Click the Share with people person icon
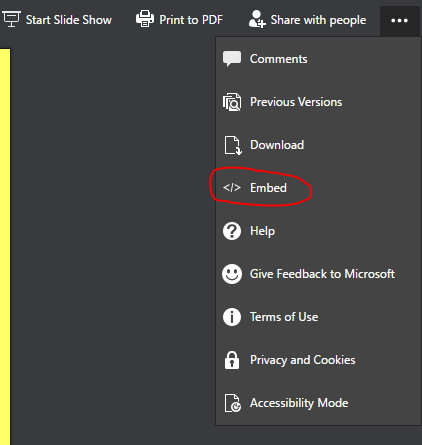The image size is (422, 445). point(257,19)
